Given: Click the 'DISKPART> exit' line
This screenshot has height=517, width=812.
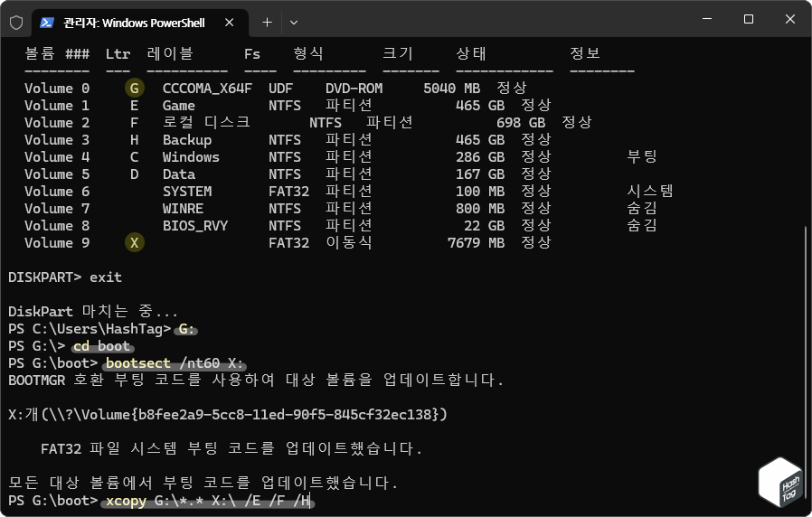Looking at the screenshot, I should coord(65,277).
